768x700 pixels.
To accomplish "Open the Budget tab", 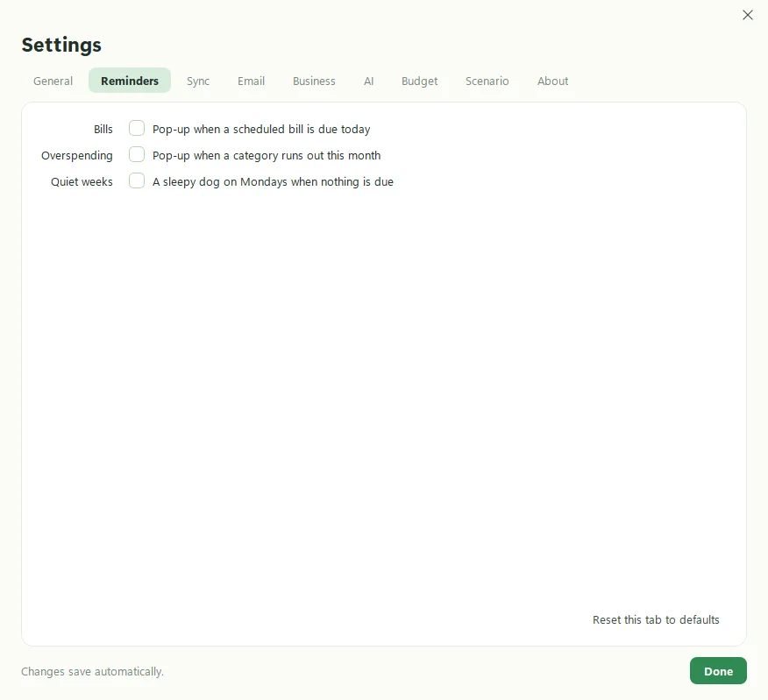I will (x=420, y=81).
